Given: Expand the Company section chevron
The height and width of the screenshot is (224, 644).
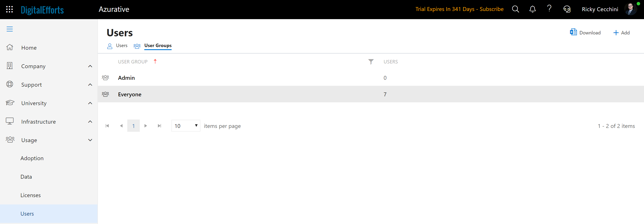Looking at the screenshot, I should [x=90, y=66].
